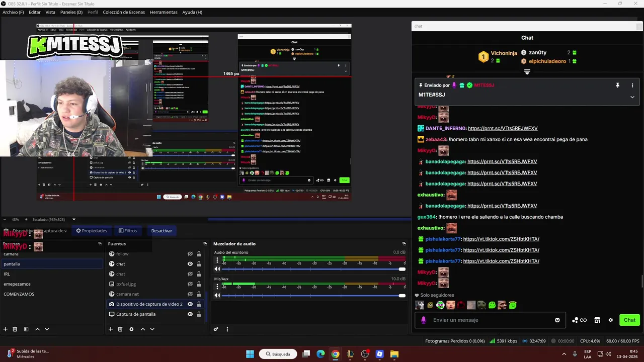Screen dimensions: 644x362
Task: Click the Filtros button
Action: (128, 231)
